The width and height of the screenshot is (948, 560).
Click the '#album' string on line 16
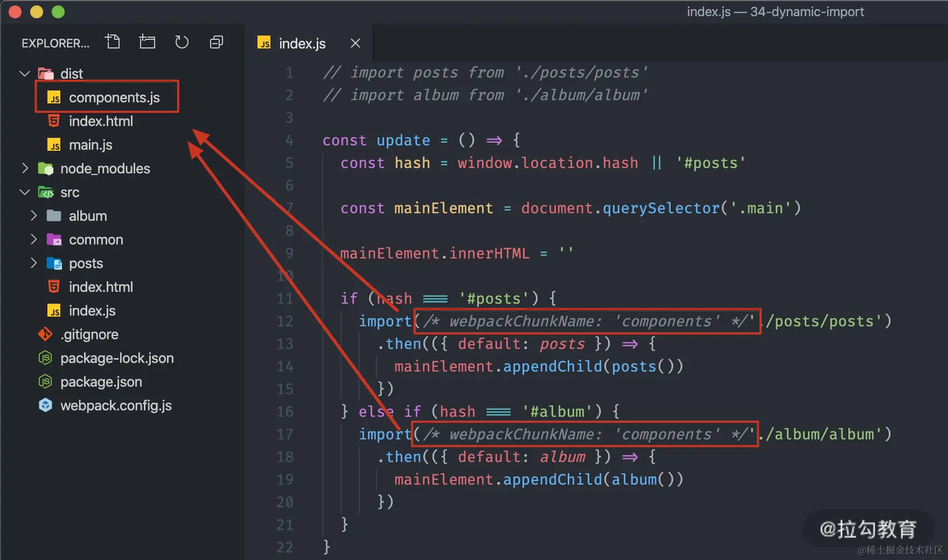tap(557, 412)
